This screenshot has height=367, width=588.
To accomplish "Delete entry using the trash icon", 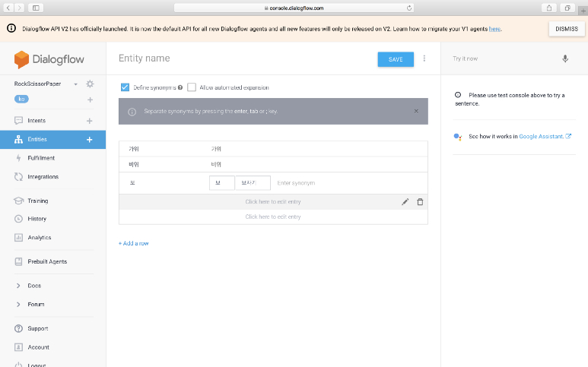I will [420, 201].
